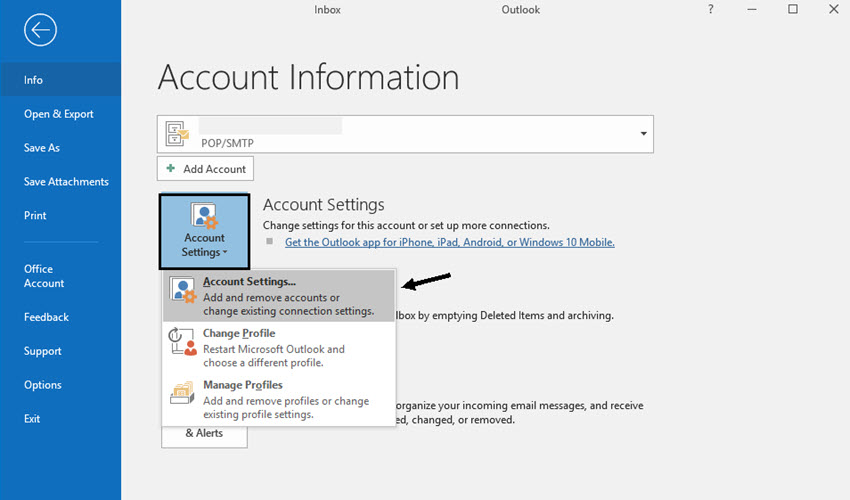This screenshot has height=500, width=850.
Task: Click the Get the Outlook app link
Action: (x=449, y=242)
